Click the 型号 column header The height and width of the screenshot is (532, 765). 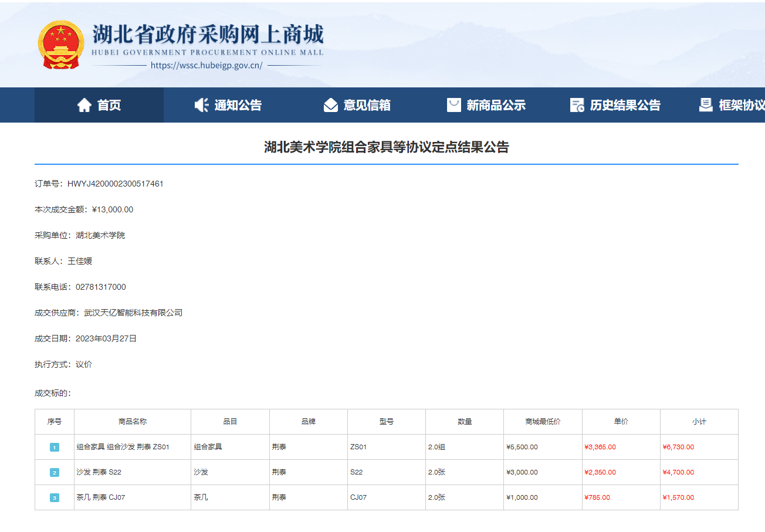[x=387, y=422]
